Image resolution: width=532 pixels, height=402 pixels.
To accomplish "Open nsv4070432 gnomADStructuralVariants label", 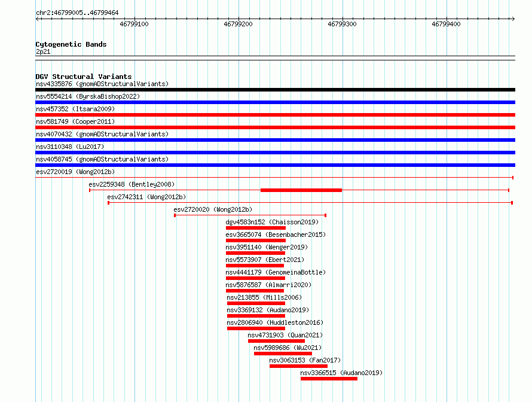I will coord(102,134).
